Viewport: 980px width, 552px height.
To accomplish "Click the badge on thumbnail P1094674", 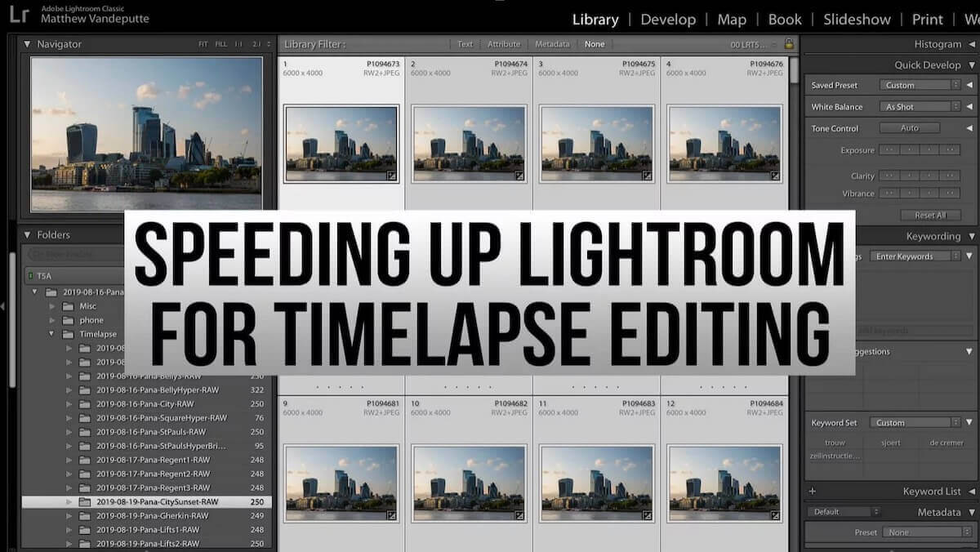I will [520, 176].
